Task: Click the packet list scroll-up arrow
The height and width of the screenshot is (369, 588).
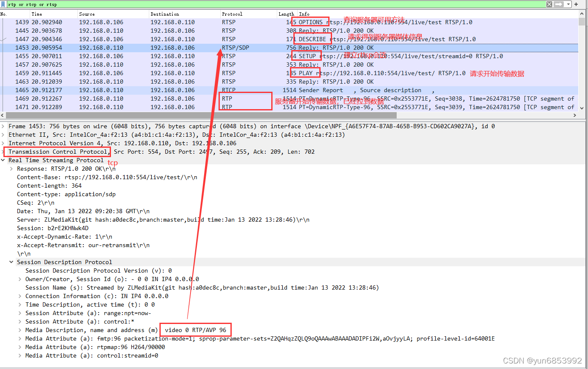Action: click(582, 14)
